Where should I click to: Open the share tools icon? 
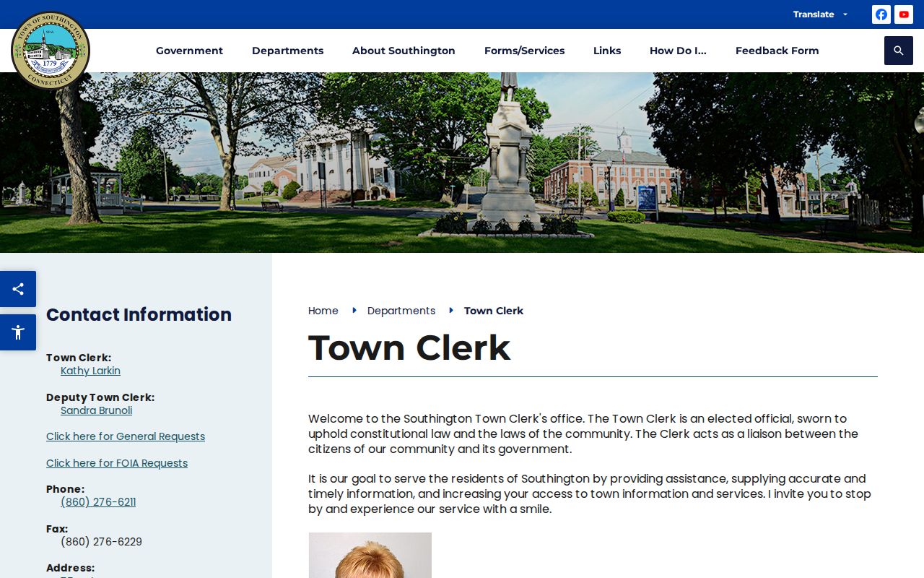pyautogui.click(x=18, y=289)
